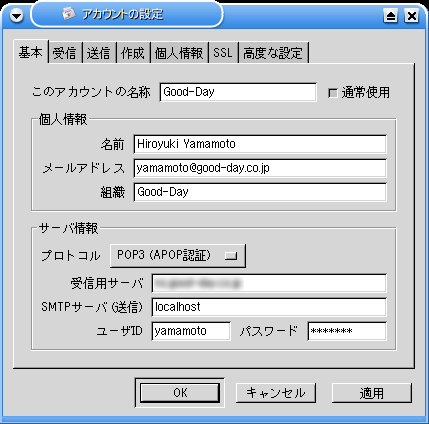Select the 個人情報 tab
Viewport: 429px width, 424px height.
point(179,53)
